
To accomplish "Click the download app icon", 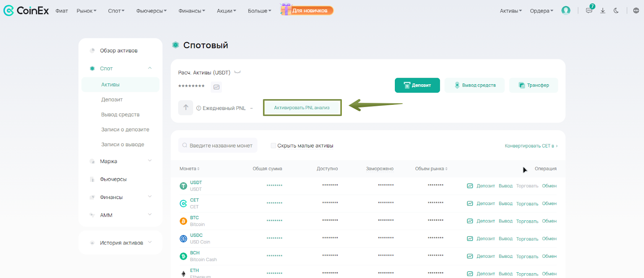I will pos(603,10).
